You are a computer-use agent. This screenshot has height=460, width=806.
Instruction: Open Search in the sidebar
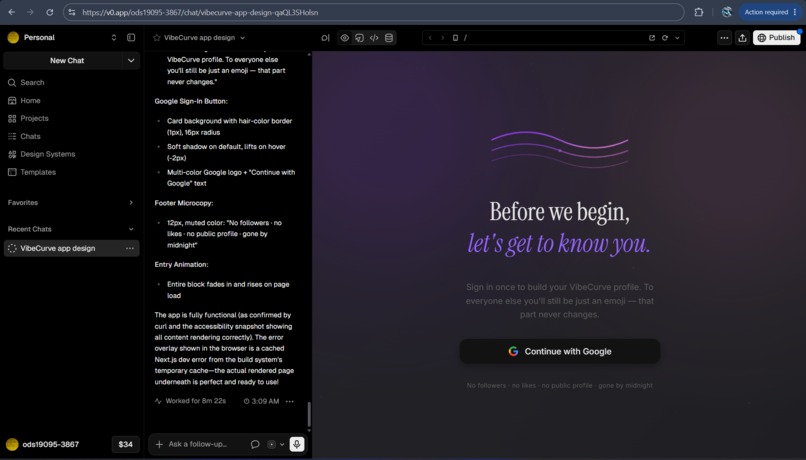[x=71, y=82]
